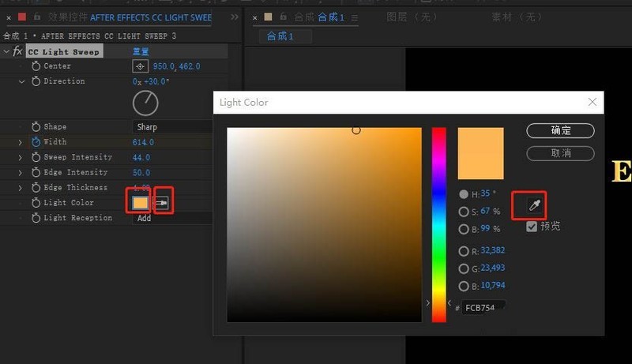Open the Shape dropdown showing Sharp
Viewport: 632px width, 364px height.
pos(170,127)
